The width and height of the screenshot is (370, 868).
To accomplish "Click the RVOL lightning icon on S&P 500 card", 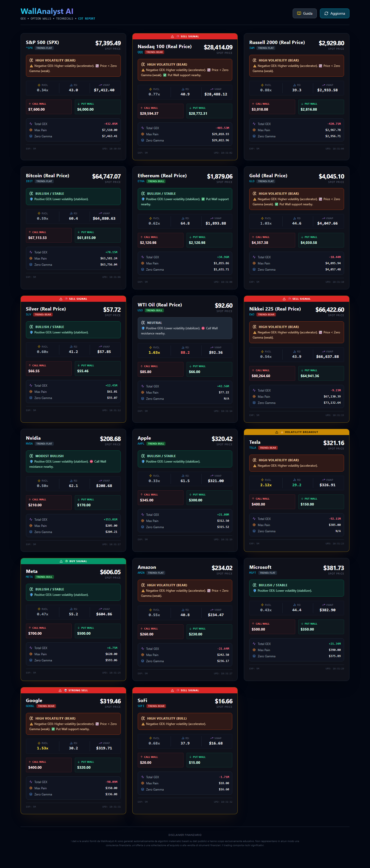I will 39,85.
